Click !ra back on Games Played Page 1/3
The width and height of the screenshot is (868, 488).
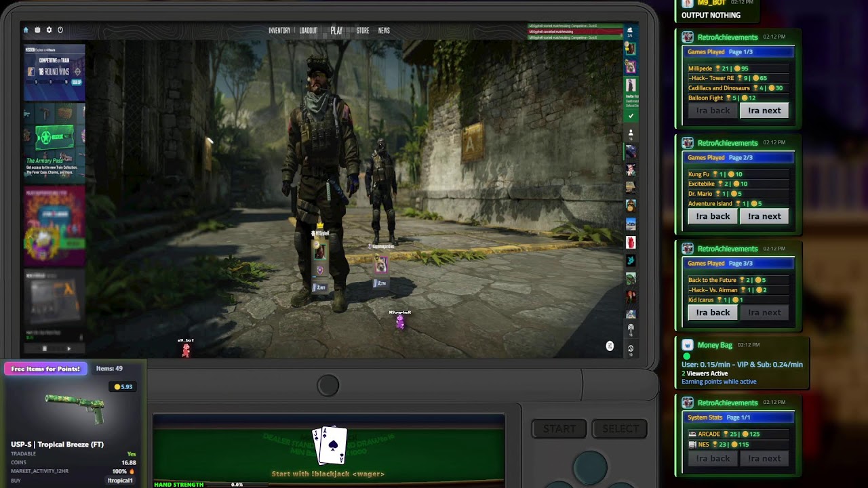[x=713, y=110]
